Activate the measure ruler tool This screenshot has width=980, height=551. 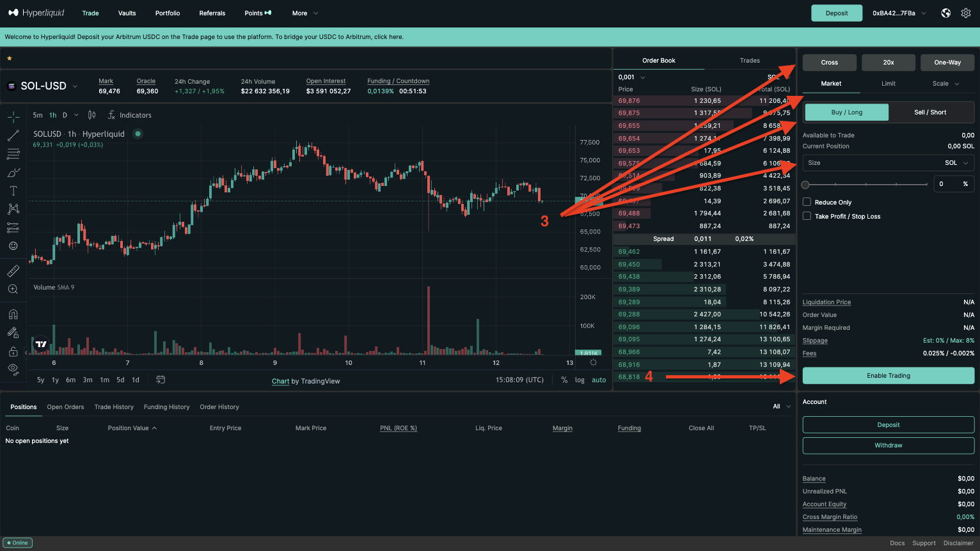coord(13,270)
